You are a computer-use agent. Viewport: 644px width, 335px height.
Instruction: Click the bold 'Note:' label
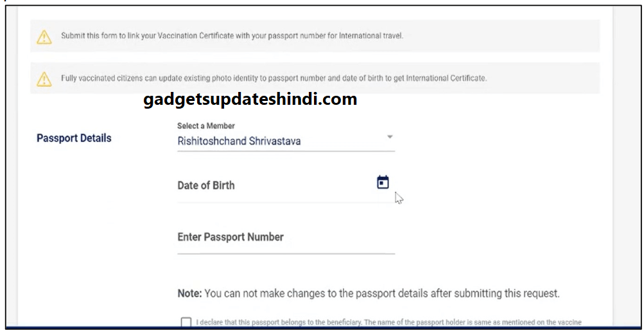(x=189, y=294)
